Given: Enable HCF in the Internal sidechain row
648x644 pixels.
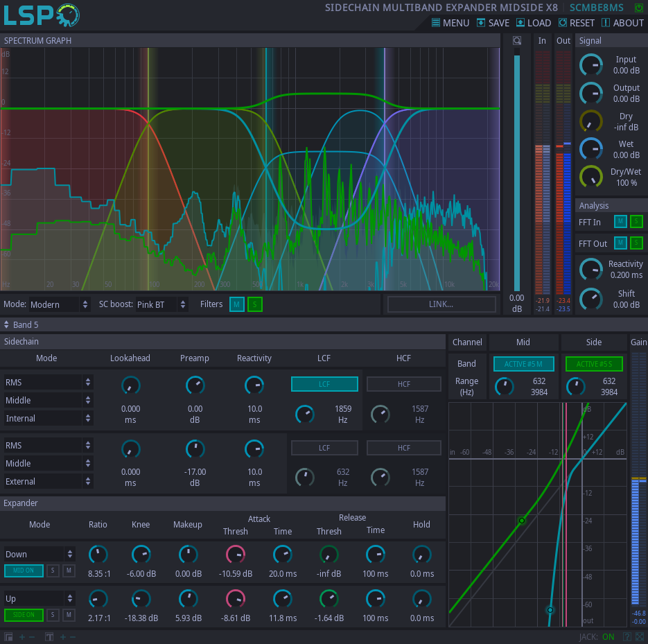Looking at the screenshot, I should click(404, 384).
